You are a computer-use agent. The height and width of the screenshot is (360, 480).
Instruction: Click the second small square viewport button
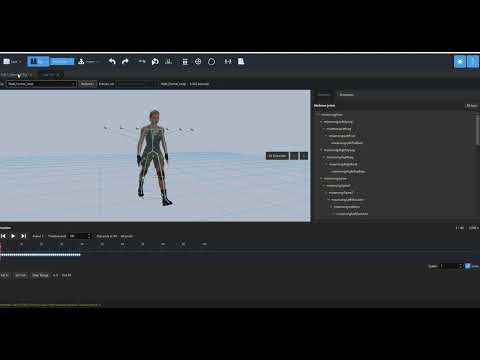coord(304,156)
